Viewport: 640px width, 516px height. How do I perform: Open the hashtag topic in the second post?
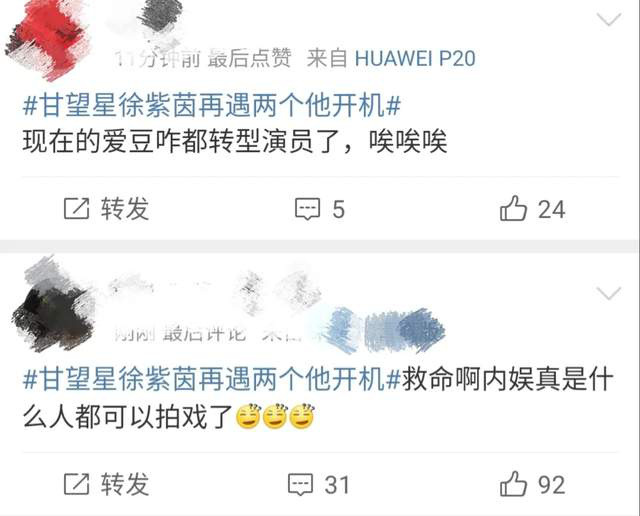pyautogui.click(x=212, y=379)
